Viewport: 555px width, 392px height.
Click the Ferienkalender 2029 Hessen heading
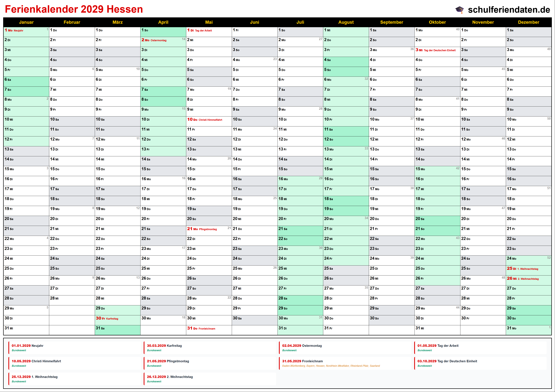(x=74, y=9)
